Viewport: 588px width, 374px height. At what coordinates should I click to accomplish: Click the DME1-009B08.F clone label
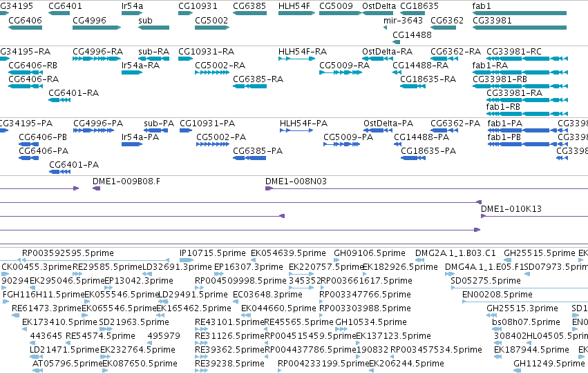126,181
